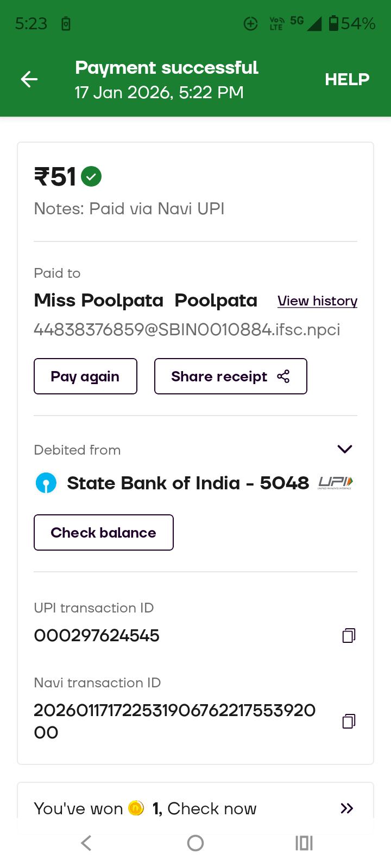Tap the payee UPI address text
Image resolution: width=391 pixels, height=868 pixels.
tap(187, 330)
